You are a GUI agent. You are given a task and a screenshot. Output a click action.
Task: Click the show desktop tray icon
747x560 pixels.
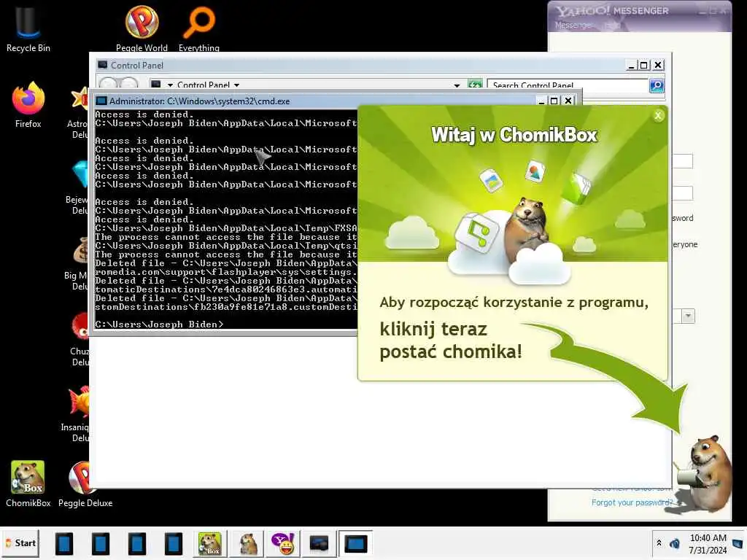click(738, 543)
